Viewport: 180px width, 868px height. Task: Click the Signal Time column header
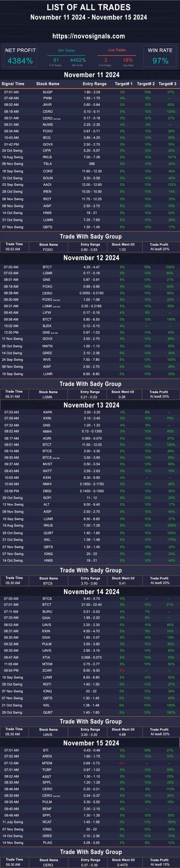(x=13, y=84)
